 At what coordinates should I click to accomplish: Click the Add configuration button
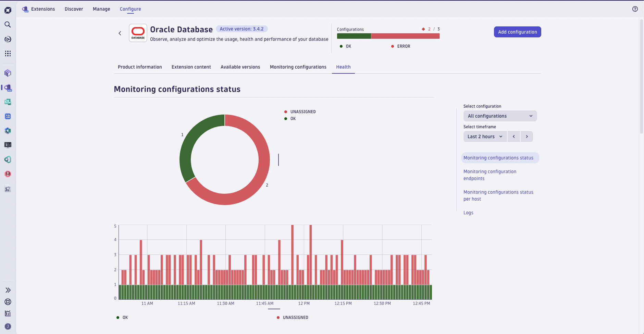click(x=518, y=32)
